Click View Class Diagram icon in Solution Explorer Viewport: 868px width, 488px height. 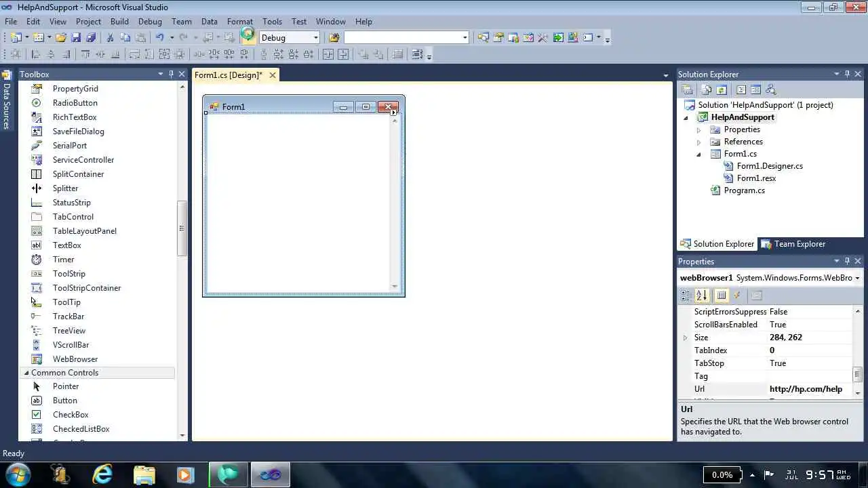(770, 89)
